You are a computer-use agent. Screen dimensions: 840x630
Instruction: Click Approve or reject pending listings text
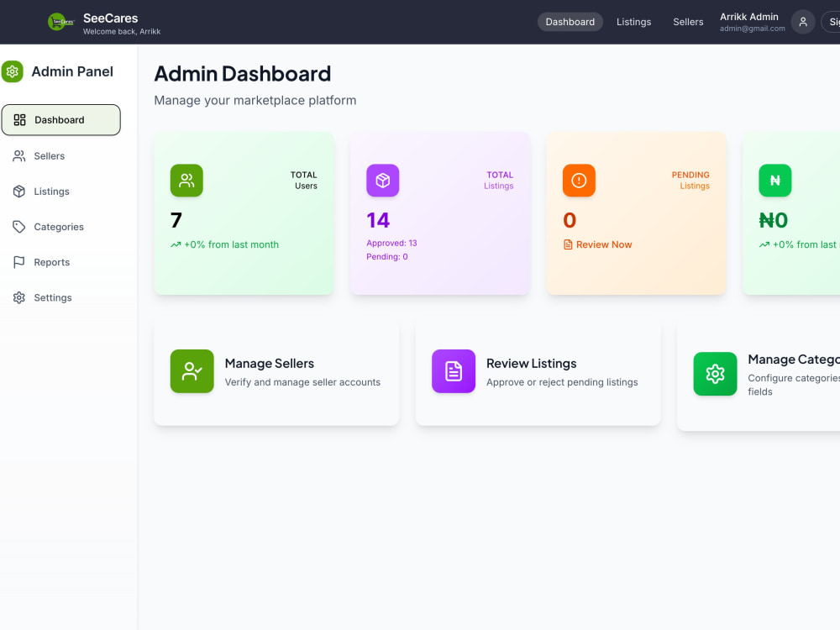tap(562, 382)
